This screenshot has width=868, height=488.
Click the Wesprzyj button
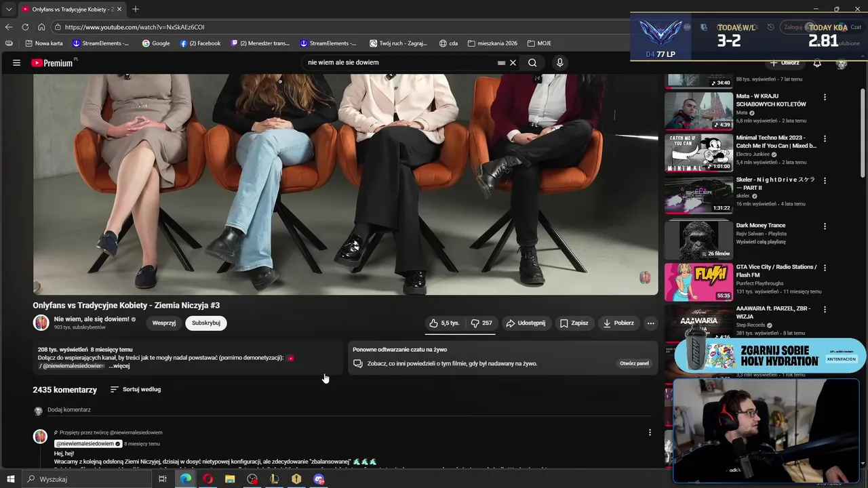(x=164, y=323)
